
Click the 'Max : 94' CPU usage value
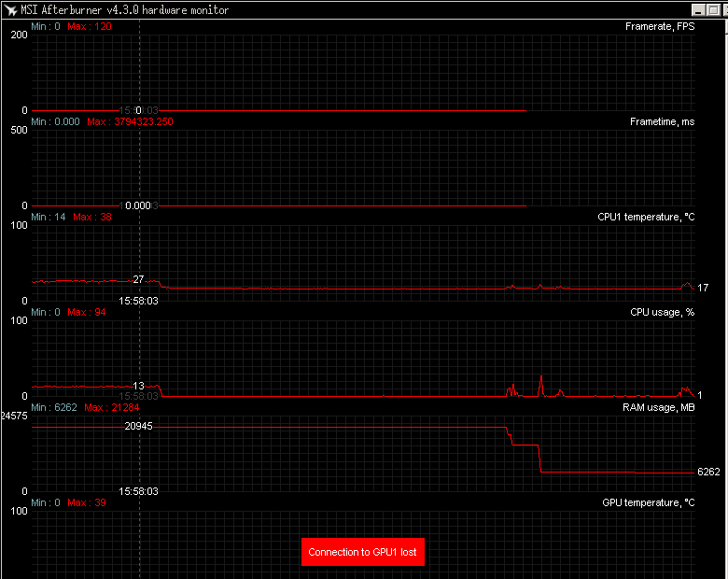[87, 312]
